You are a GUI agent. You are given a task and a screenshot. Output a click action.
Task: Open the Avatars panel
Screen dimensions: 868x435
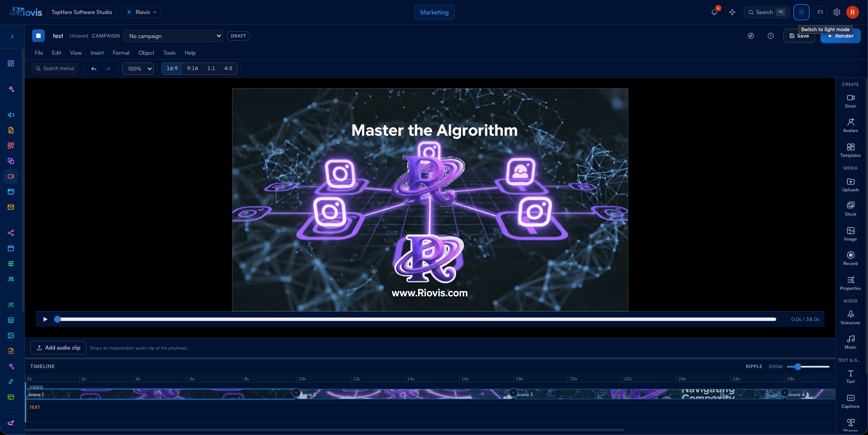click(850, 126)
